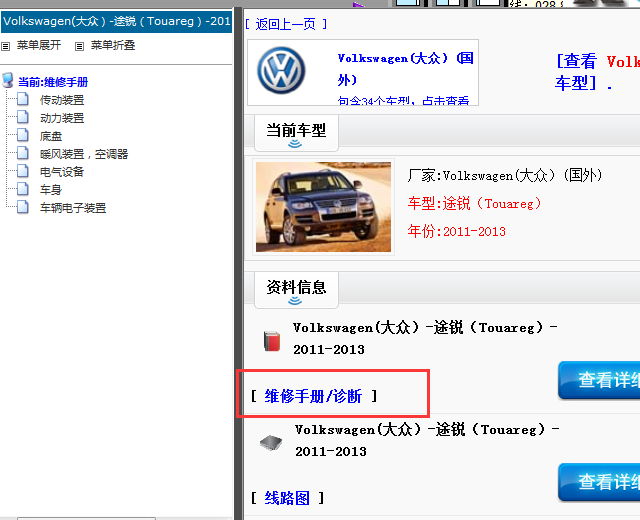Open the 底盘 tree item

tap(51, 136)
